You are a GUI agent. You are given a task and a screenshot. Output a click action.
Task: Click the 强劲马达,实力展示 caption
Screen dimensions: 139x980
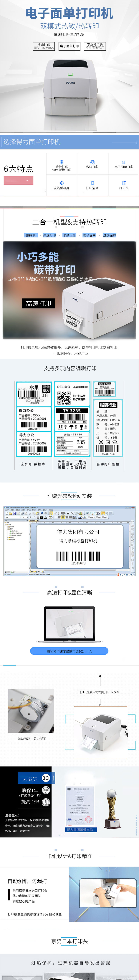[32, 738]
